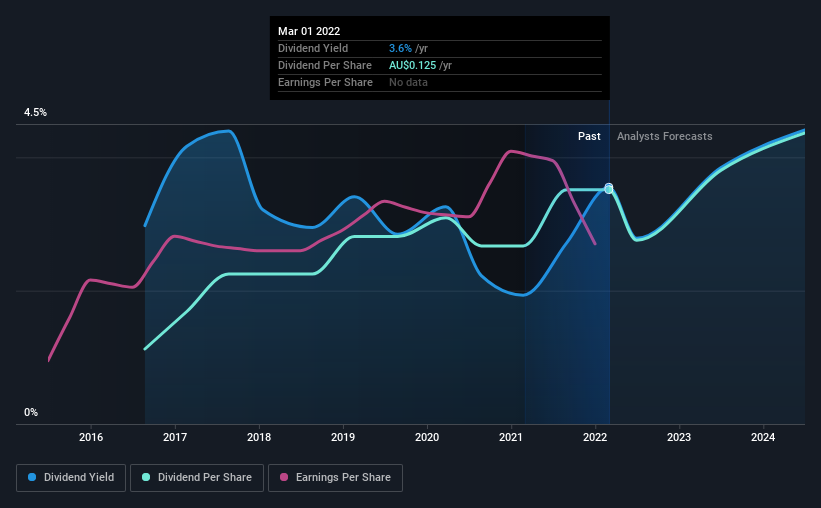
Task: Click the 4.5% y-axis label
Action: (x=35, y=113)
